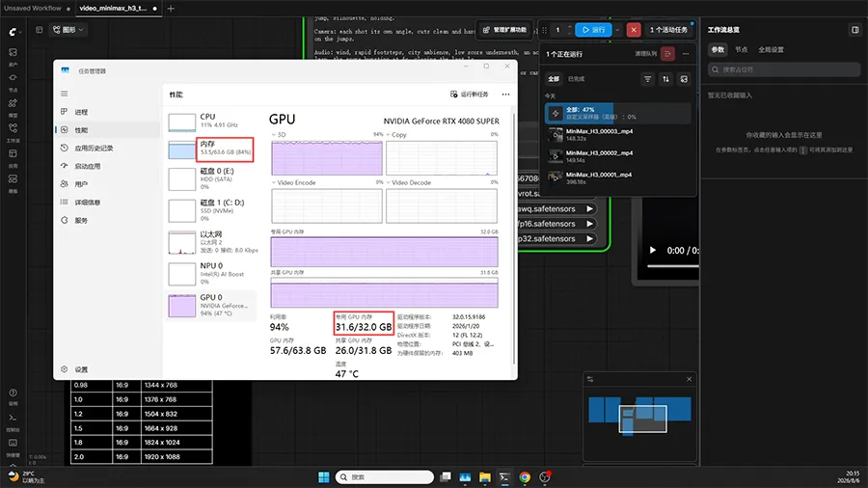This screenshot has height=488, width=868.
Task: Toggle the right side panel layout icon
Action: (855, 30)
